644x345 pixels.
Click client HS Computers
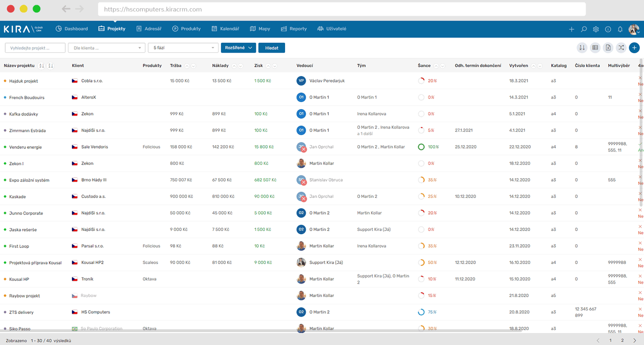pyautogui.click(x=95, y=312)
